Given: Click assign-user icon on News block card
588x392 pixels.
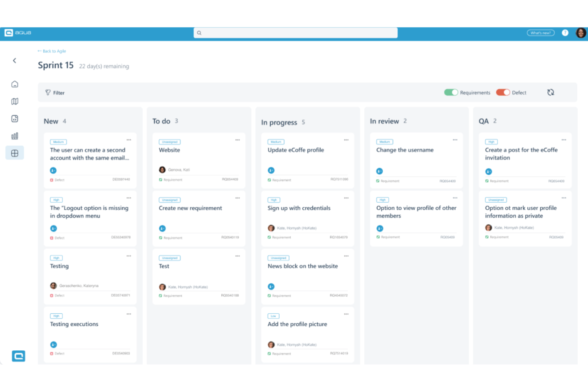Looking at the screenshot, I should (x=271, y=286).
